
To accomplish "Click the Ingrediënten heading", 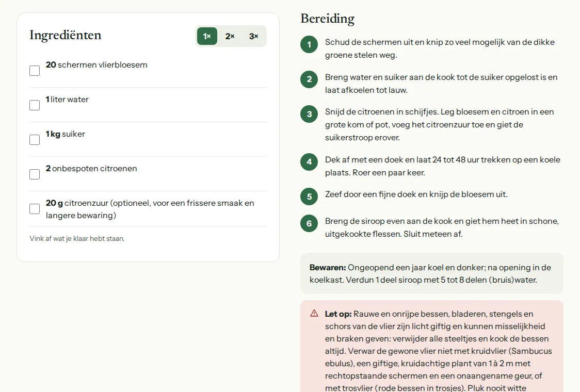I will (x=66, y=35).
